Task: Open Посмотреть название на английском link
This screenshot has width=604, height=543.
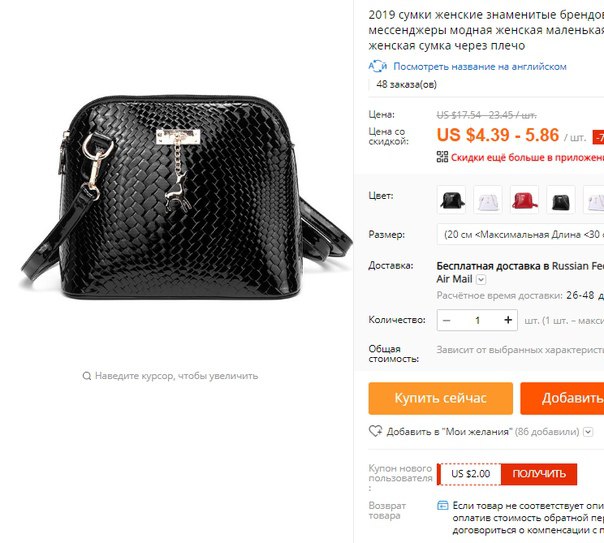Action: [480, 67]
